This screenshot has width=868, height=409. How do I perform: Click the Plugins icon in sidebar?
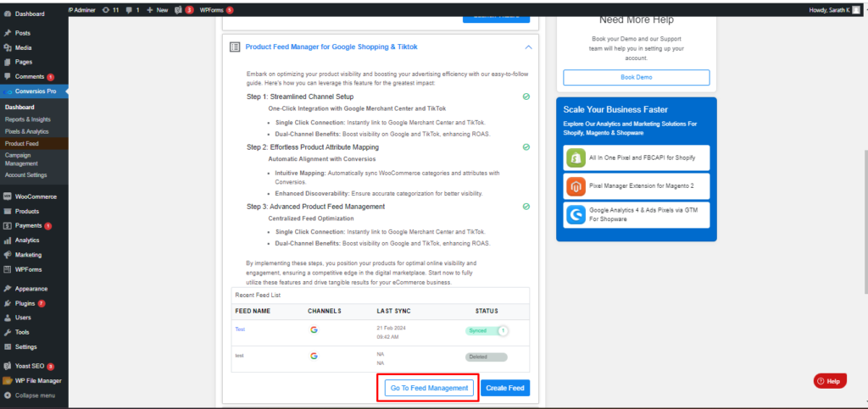[x=7, y=303]
